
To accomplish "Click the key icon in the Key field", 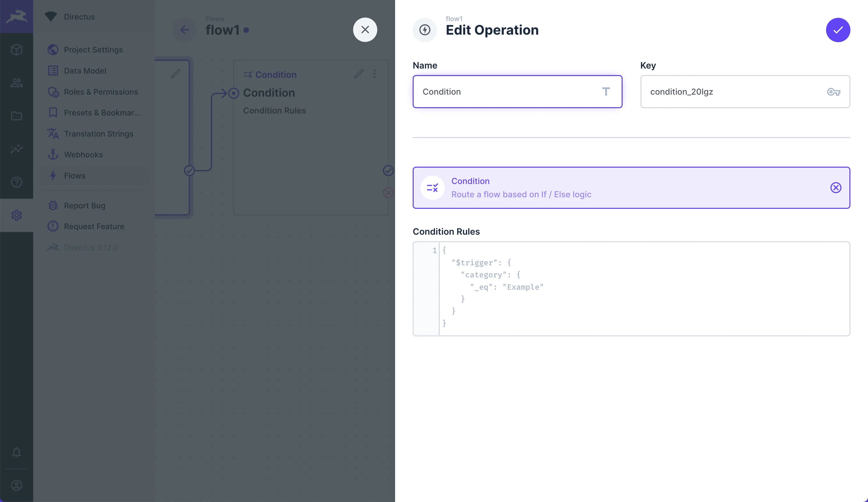I will [833, 92].
